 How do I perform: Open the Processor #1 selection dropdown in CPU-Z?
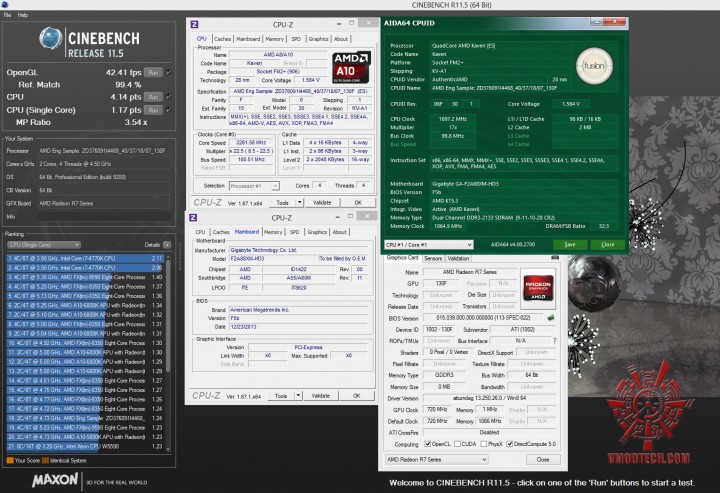[x=253, y=186]
